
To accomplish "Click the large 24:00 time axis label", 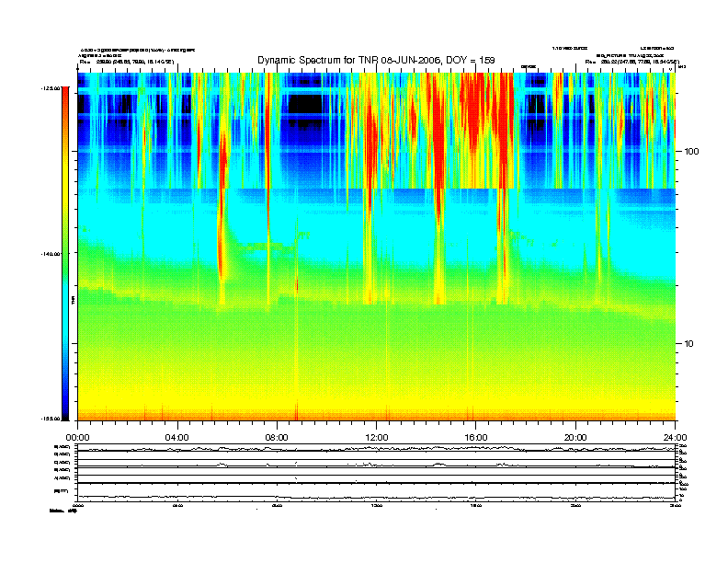I will click(x=675, y=437).
